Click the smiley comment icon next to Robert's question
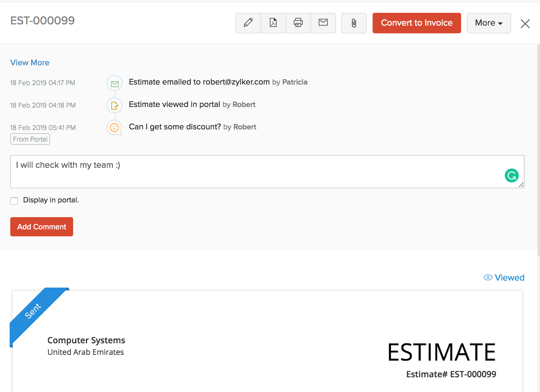 click(x=114, y=127)
